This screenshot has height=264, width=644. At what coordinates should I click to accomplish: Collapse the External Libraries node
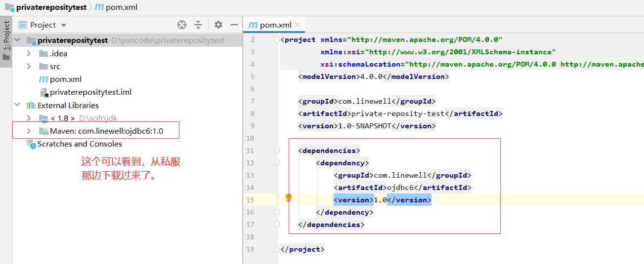18,105
